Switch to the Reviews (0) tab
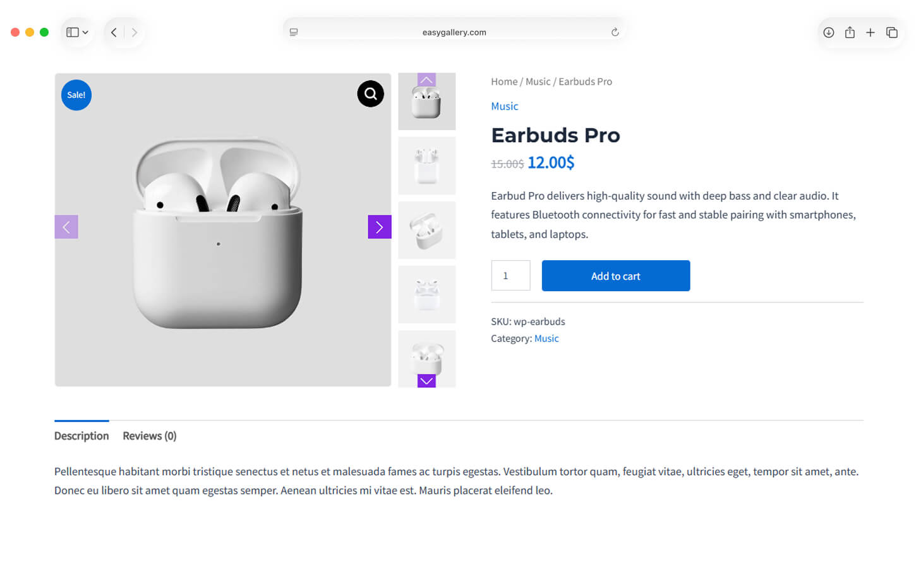The image size is (921, 588). pyautogui.click(x=149, y=436)
